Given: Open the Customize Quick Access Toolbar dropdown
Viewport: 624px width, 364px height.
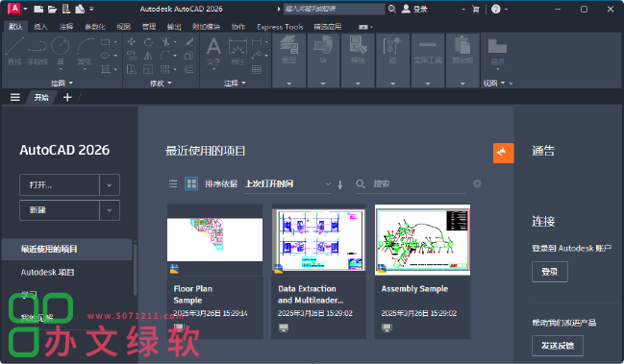Looking at the screenshot, I should coord(91,9).
